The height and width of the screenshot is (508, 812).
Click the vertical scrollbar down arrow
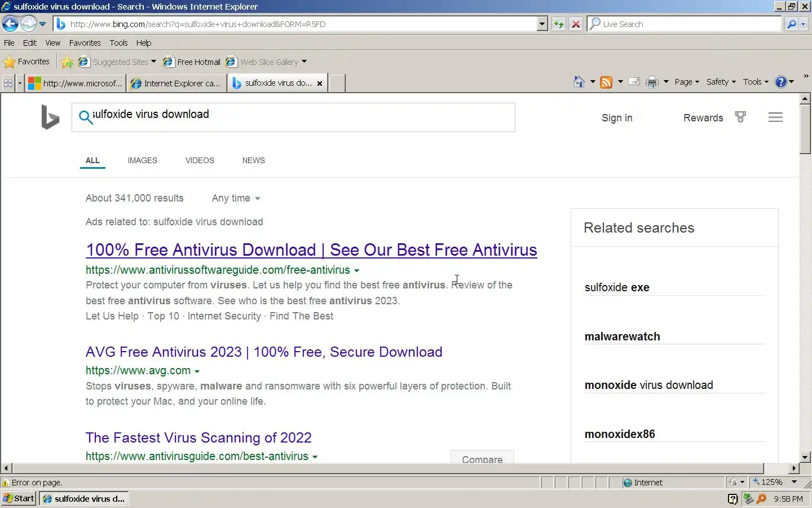(805, 457)
